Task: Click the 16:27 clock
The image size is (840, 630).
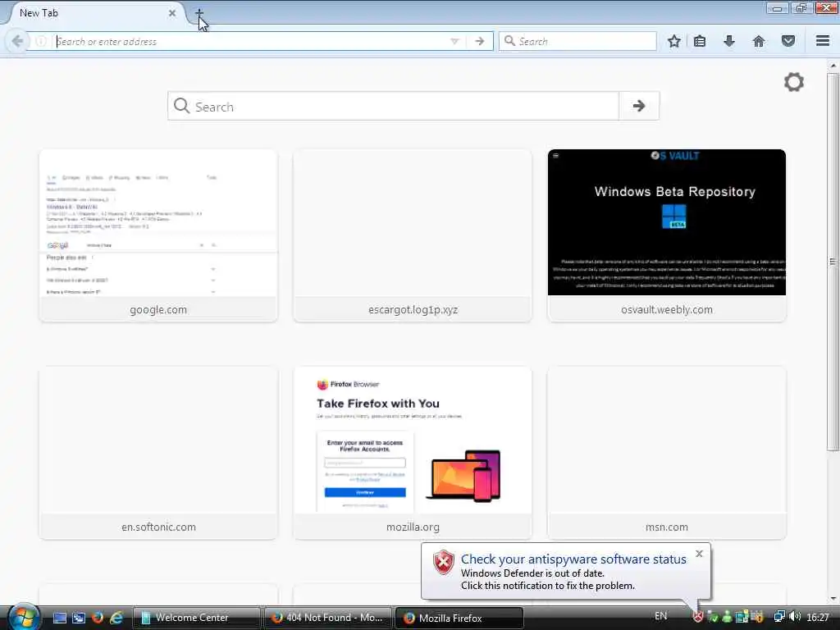Action: 818,617
